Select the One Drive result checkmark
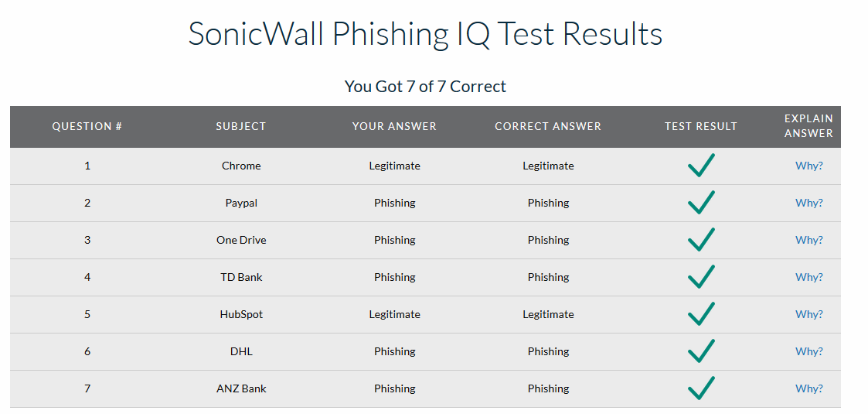Viewport: 868px width, 414px height. 701,240
